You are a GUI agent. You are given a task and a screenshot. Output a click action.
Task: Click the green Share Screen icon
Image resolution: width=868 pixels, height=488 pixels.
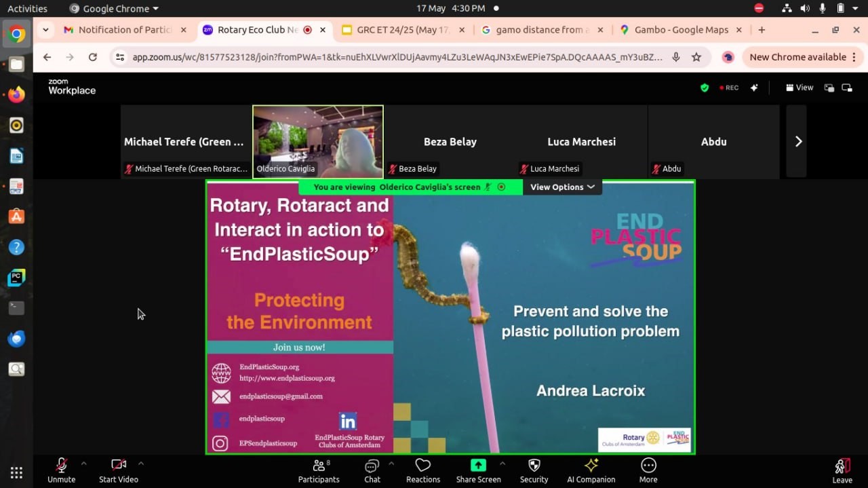pyautogui.click(x=478, y=466)
